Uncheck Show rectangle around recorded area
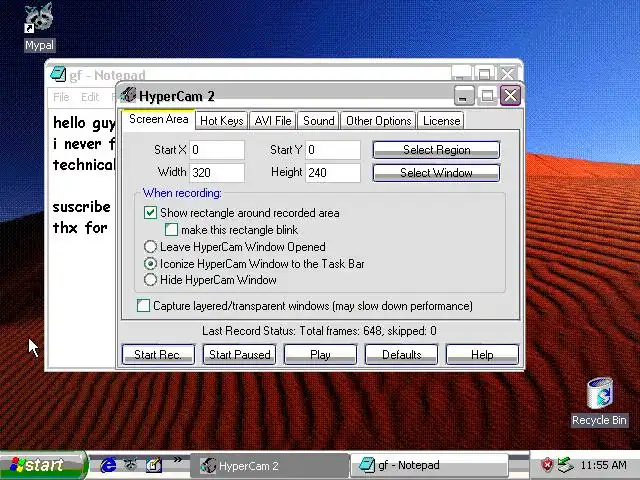The height and width of the screenshot is (480, 640). pyautogui.click(x=150, y=213)
